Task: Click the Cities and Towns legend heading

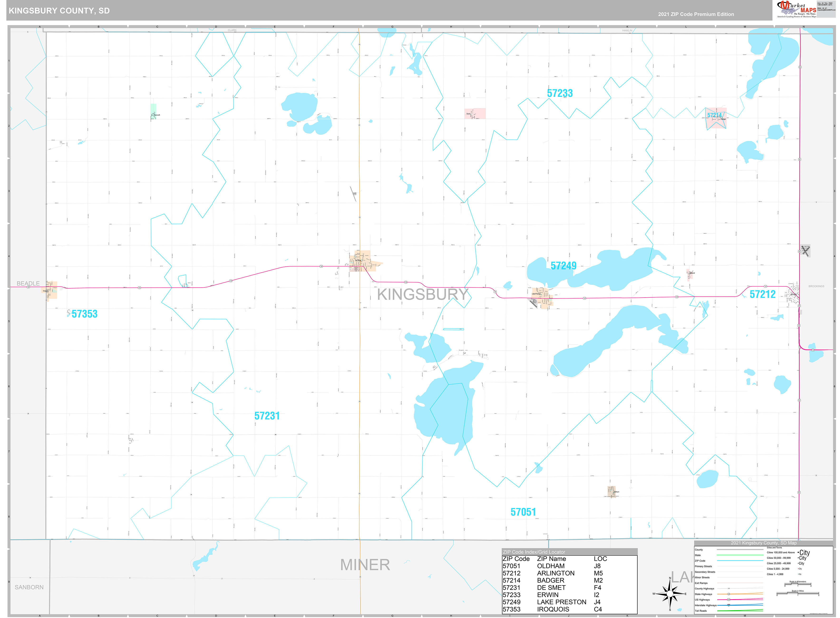Action: coord(775,548)
